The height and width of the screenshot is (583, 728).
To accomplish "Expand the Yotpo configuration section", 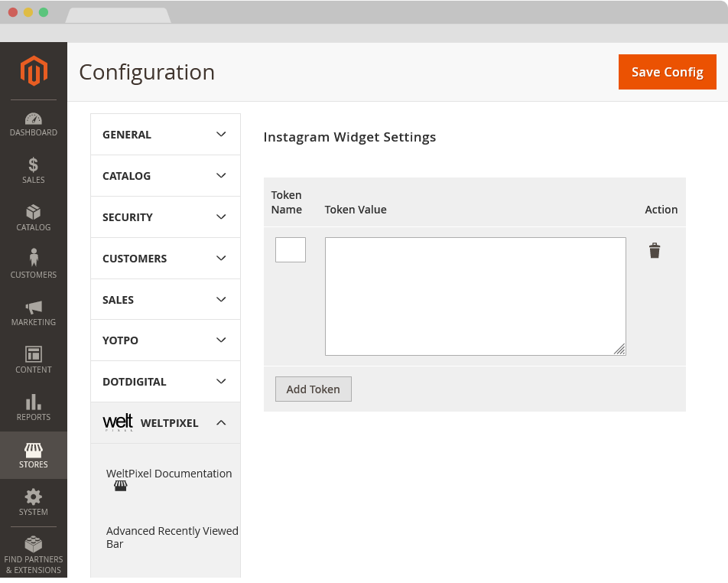I will (165, 340).
